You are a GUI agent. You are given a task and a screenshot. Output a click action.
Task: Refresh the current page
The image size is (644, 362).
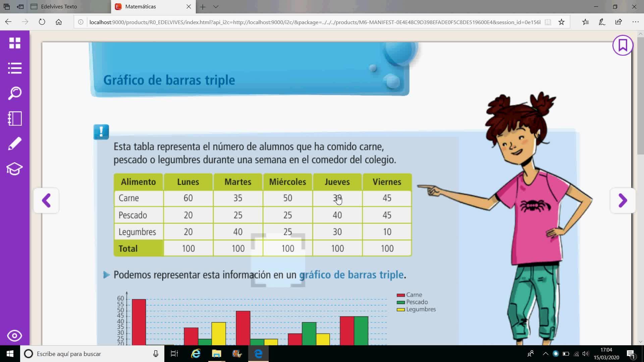[42, 22]
